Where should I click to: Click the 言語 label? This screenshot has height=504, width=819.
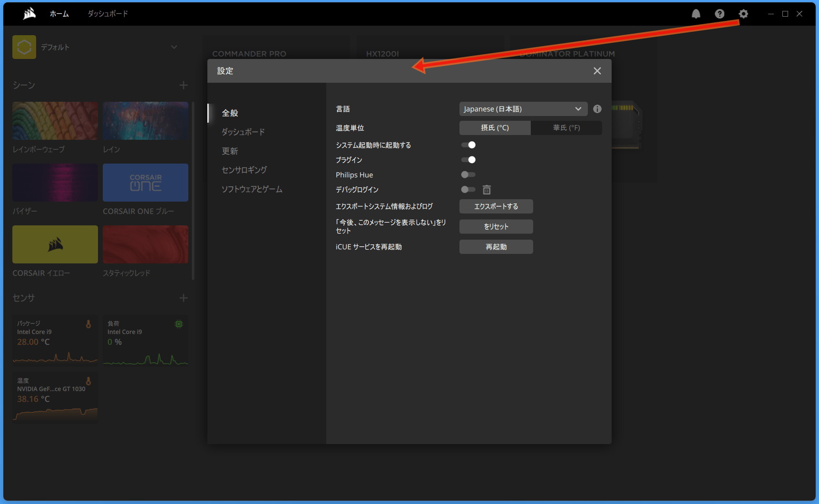pos(343,109)
